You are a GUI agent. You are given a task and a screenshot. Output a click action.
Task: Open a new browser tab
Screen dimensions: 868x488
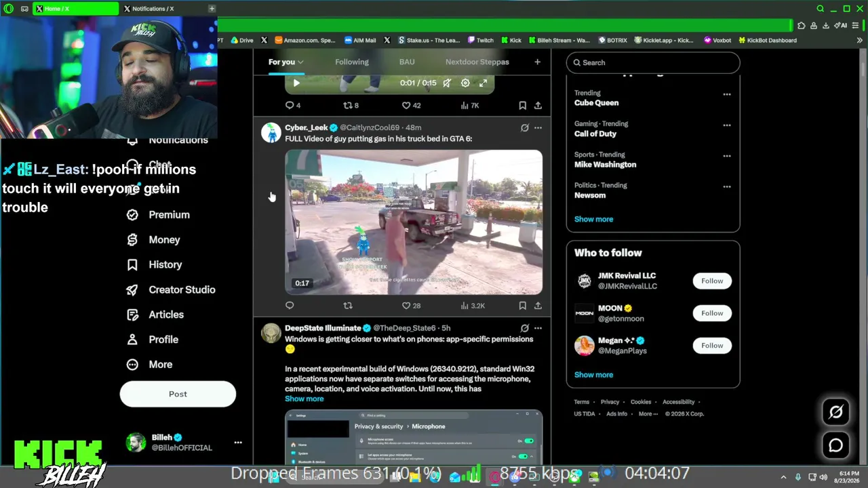pos(212,9)
